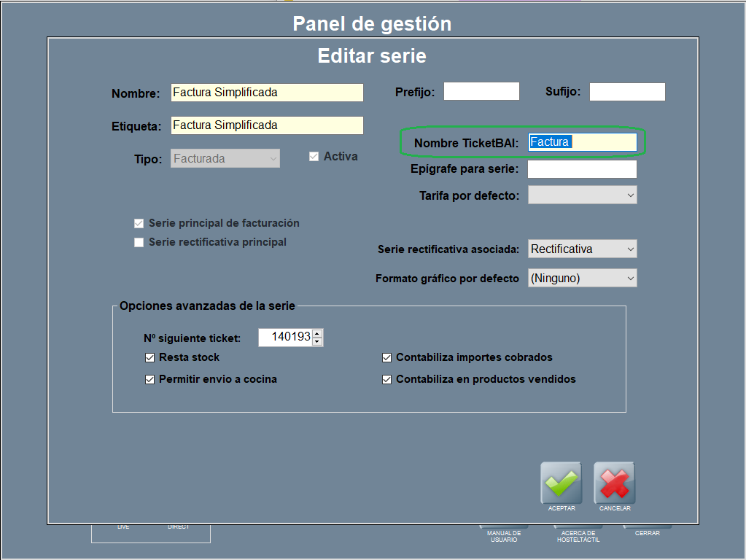Click the Nº siguiente ticket number field
Viewport: 746px width, 560px height.
[285, 338]
